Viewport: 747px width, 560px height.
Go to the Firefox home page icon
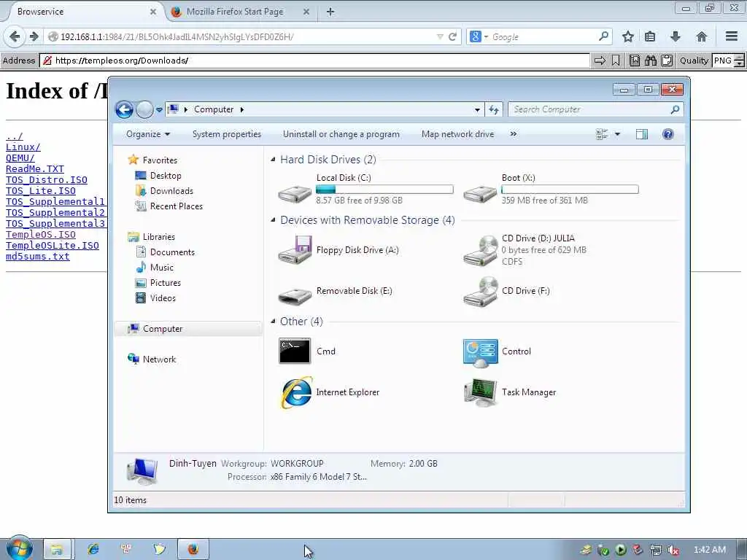pos(701,36)
